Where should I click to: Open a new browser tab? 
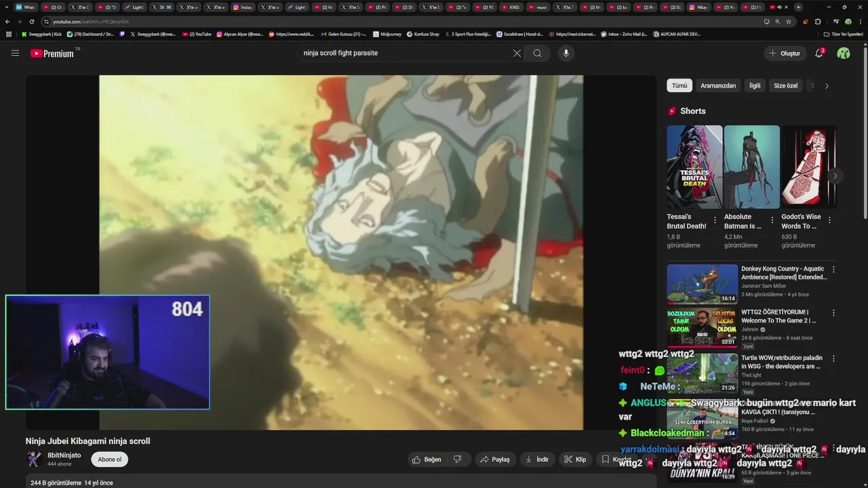coord(798,7)
